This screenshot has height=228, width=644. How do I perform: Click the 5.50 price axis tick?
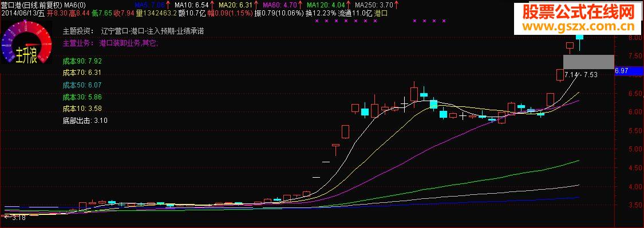[x=636, y=131]
